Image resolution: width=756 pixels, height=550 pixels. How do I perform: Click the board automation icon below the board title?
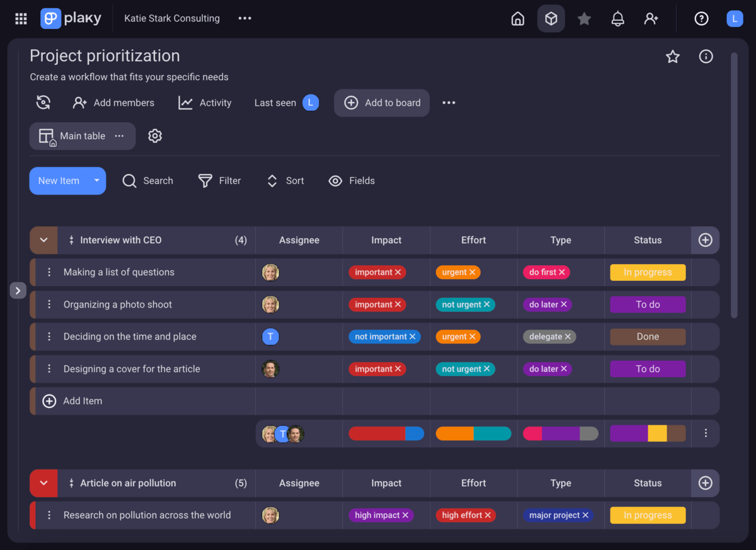click(43, 102)
